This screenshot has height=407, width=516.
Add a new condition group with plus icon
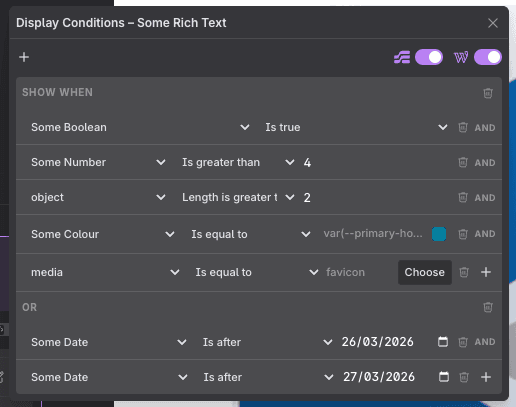24,57
